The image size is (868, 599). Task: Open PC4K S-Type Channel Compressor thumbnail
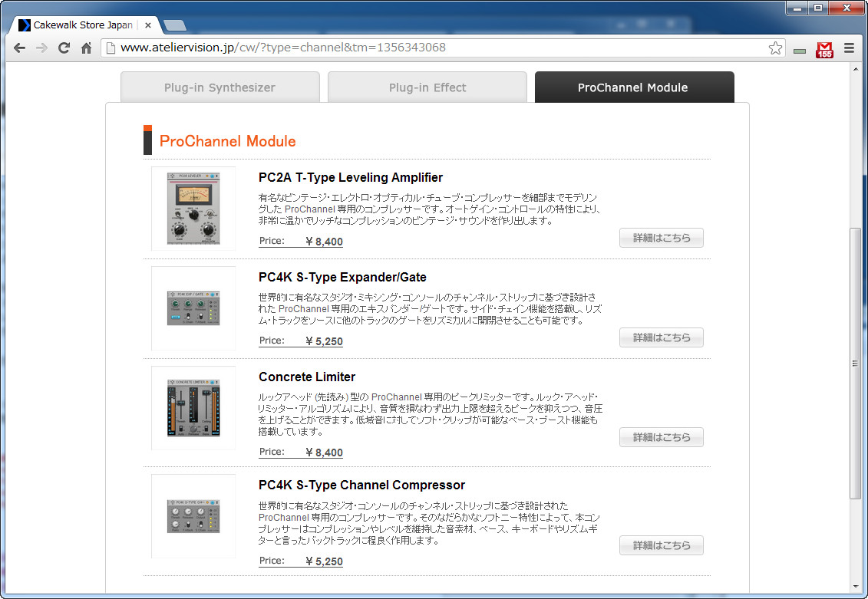point(193,516)
